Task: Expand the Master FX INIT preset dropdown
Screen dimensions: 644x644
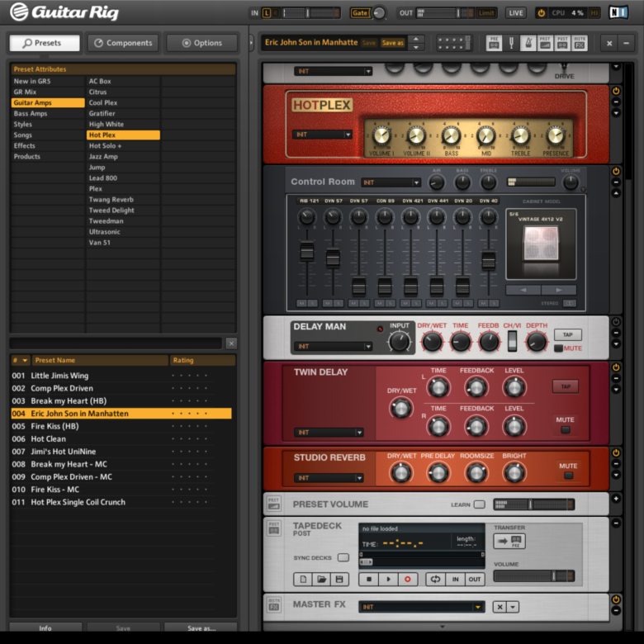Action: pyautogui.click(x=421, y=607)
